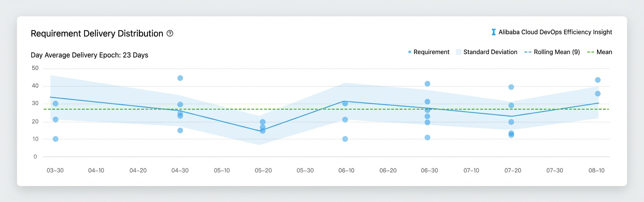Click the 04-10 x-axis label

click(x=96, y=170)
